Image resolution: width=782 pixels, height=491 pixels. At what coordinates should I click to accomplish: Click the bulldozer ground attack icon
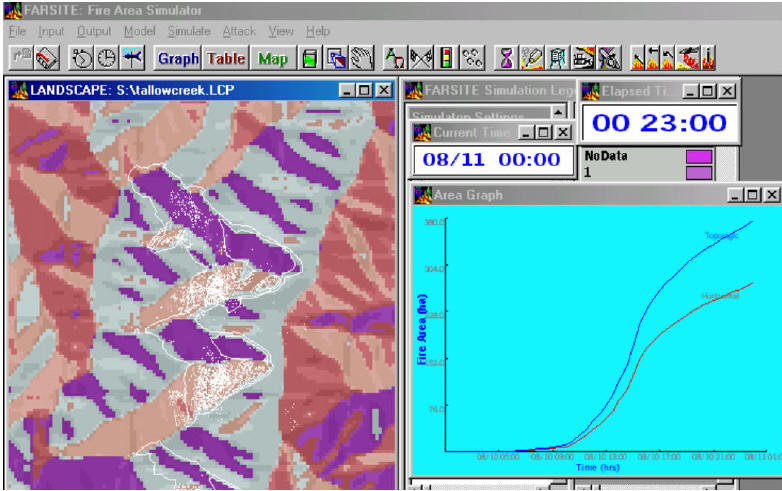[583, 58]
